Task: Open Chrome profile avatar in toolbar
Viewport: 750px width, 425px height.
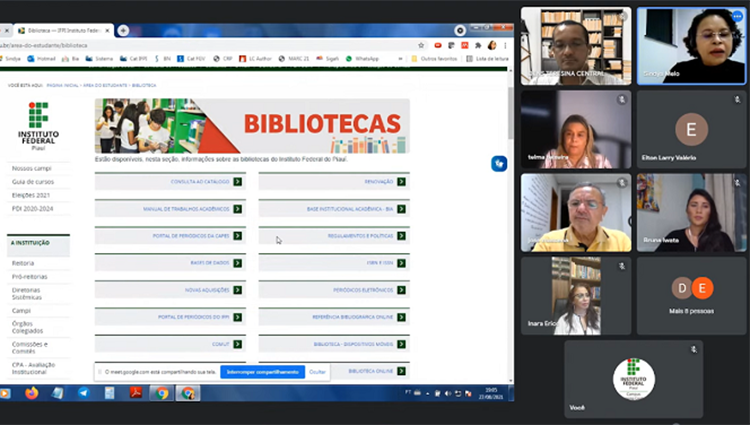Action: pyautogui.click(x=492, y=45)
